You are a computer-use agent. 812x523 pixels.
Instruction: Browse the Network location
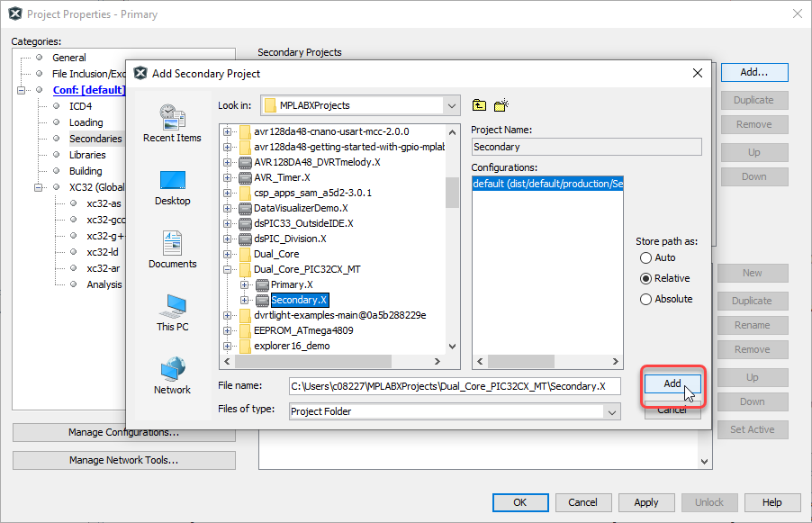[172, 375]
